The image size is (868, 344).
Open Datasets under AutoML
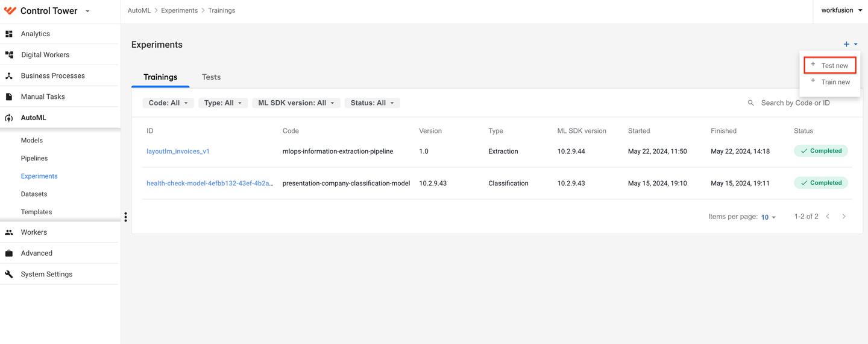34,194
